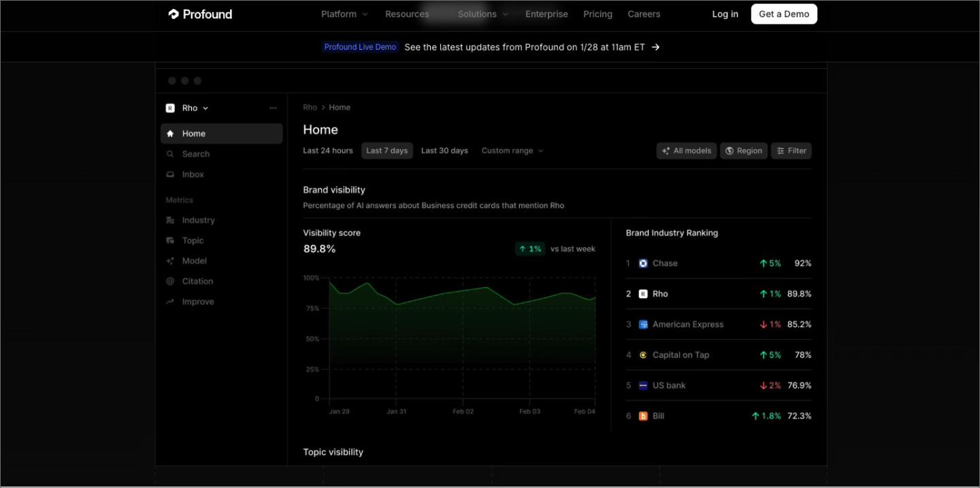
Task: Open the Pricing page
Action: click(x=598, y=14)
